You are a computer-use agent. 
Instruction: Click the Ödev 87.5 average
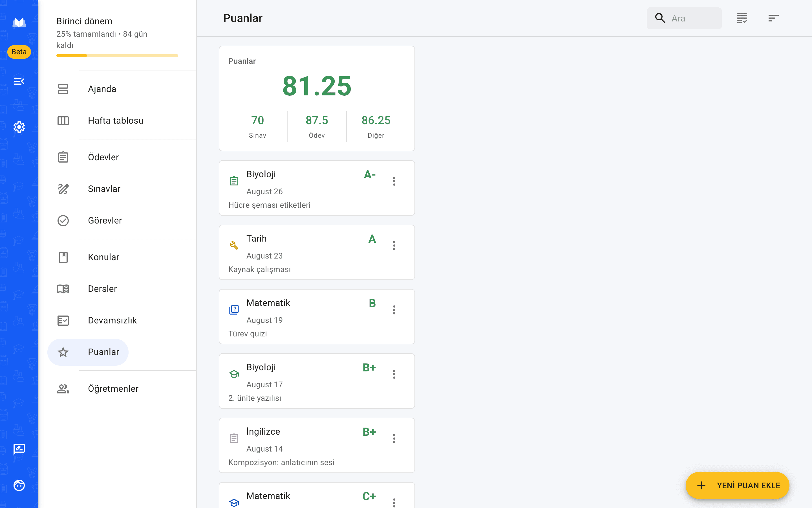(x=317, y=127)
